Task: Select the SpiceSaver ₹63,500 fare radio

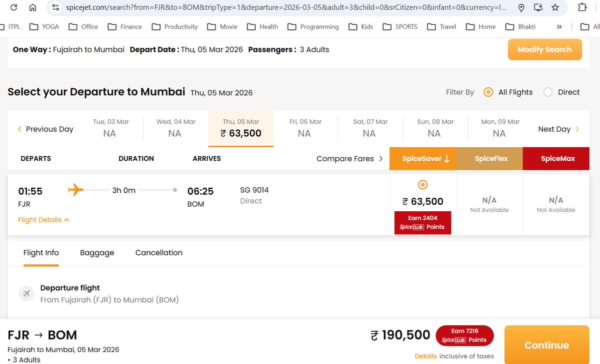Action: pyautogui.click(x=422, y=185)
